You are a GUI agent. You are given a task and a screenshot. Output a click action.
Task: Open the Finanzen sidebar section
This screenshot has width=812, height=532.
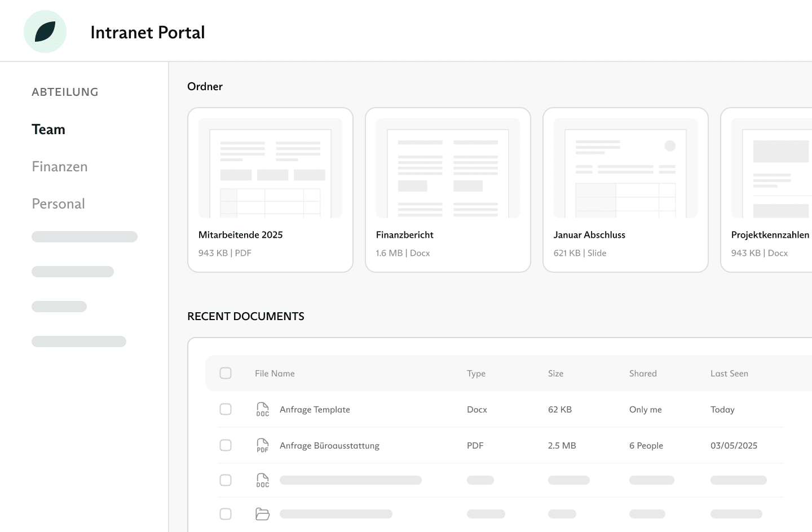[60, 167]
